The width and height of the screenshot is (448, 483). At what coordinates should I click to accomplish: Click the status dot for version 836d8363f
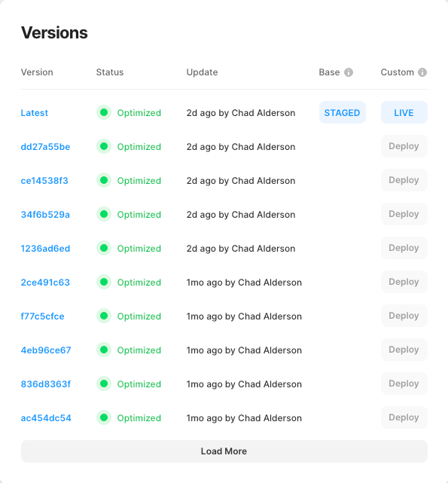point(104,384)
